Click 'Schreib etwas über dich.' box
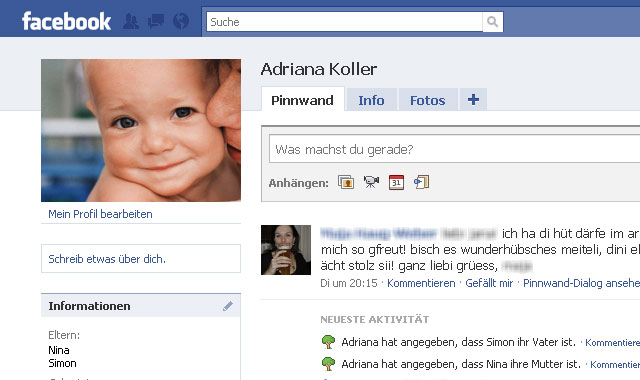 [141, 258]
